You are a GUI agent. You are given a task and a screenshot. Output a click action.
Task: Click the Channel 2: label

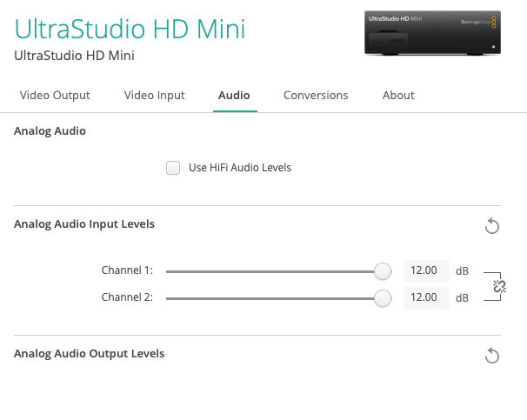pyautogui.click(x=127, y=297)
